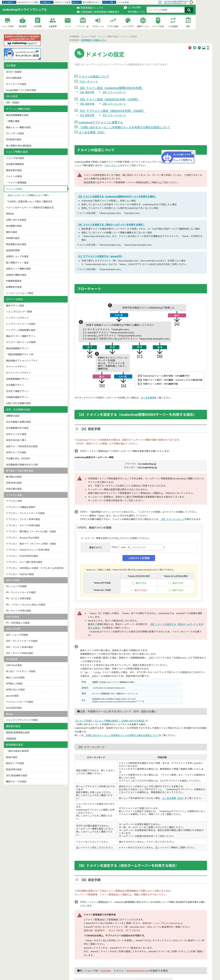Screen dimensions: 220x980
Task: Open the 集客サービス globe icon
Action: [143, 22]
